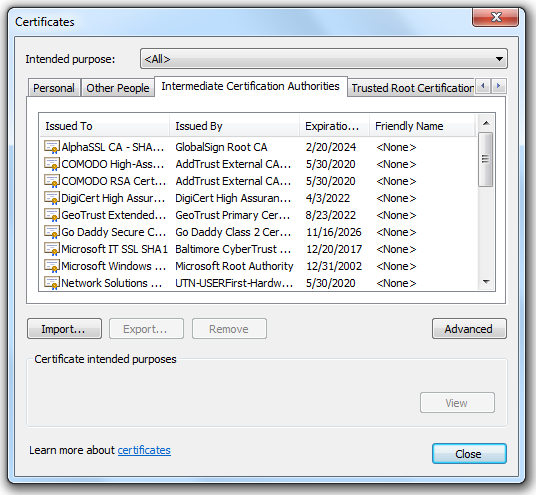
Task: Click the DigiCert High Assurance certificate icon
Action: pyautogui.click(x=52, y=198)
